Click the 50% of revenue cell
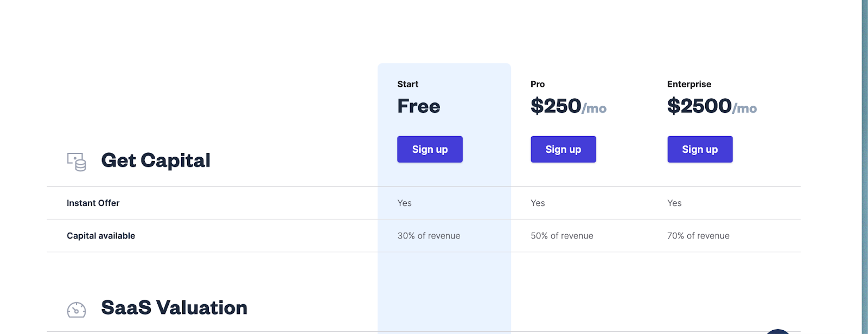The width and height of the screenshot is (868, 334). point(562,236)
